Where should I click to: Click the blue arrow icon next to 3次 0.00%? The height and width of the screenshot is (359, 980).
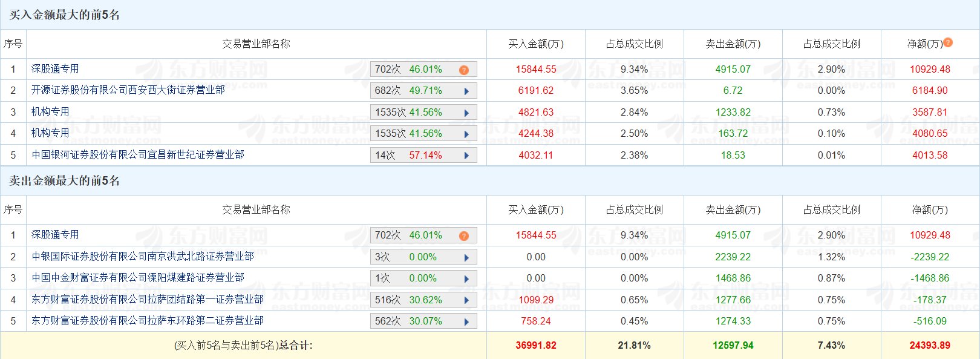click(466, 257)
